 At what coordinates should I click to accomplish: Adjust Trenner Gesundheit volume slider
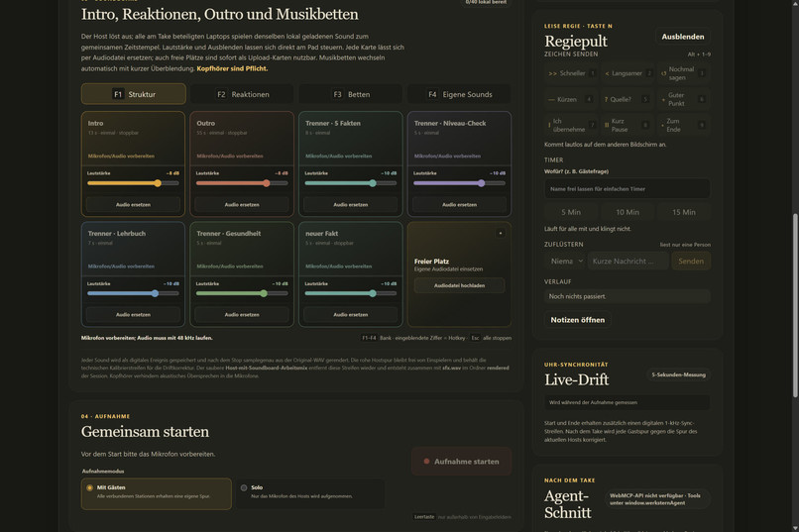coord(242,293)
